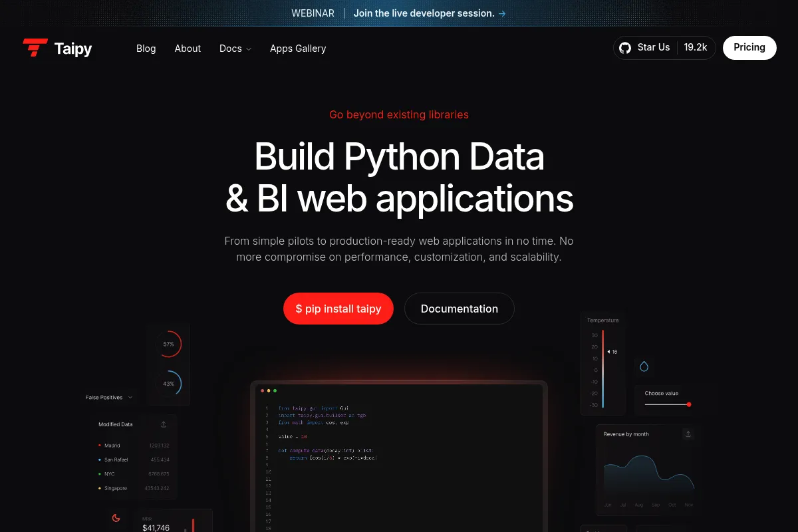Viewport: 798px width, 532px height.
Task: Click the Nov label on revenue chart
Action: pos(689,505)
